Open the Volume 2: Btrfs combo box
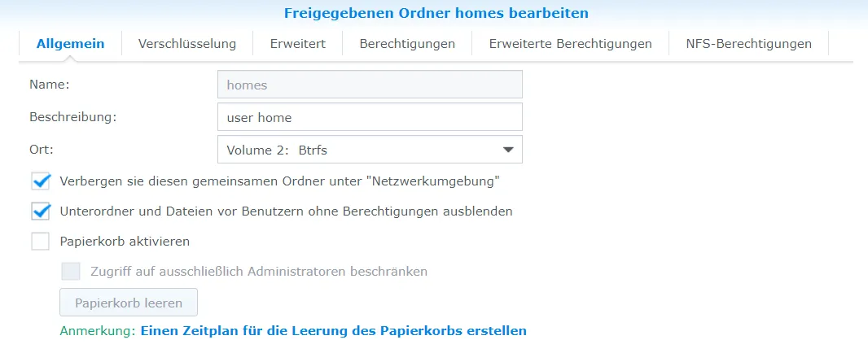The width and height of the screenshot is (868, 353). click(370, 150)
